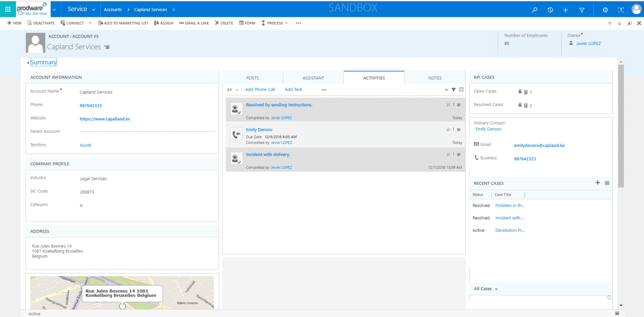Image resolution: width=644 pixels, height=317 pixels.
Task: Open the Recent Cases grid view icon
Action: click(x=607, y=183)
